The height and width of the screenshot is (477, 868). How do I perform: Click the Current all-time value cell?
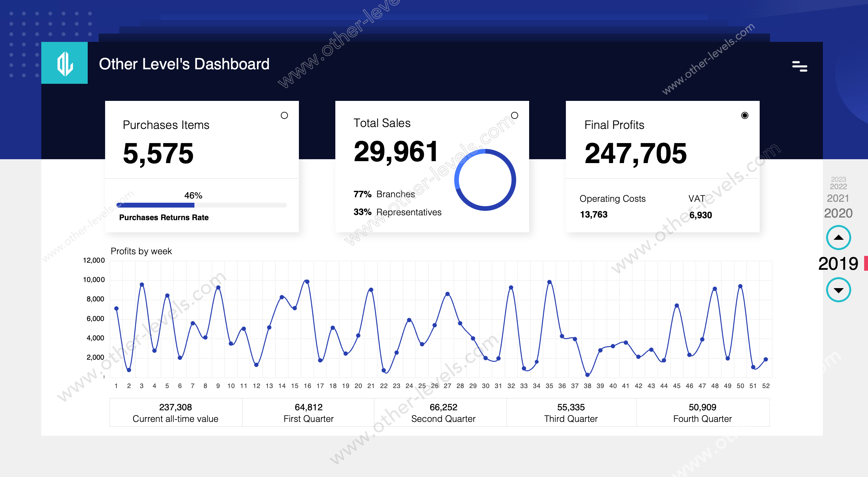(x=175, y=412)
